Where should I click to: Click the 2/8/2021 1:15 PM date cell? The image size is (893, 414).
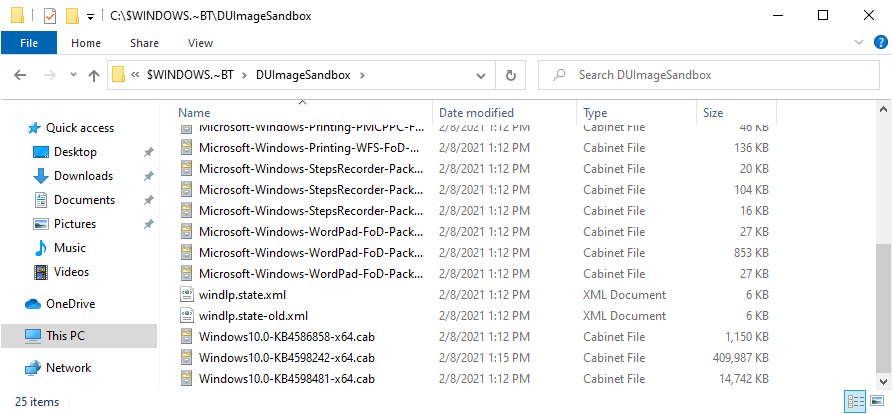pyautogui.click(x=484, y=358)
